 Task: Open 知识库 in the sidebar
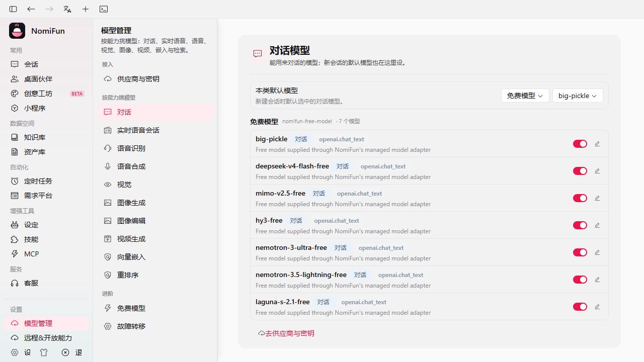click(x=46, y=137)
